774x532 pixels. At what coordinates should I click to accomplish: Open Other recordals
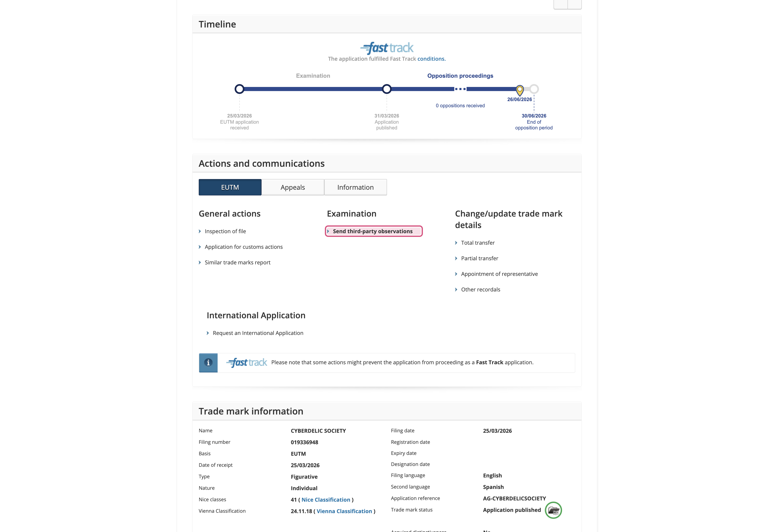(480, 290)
